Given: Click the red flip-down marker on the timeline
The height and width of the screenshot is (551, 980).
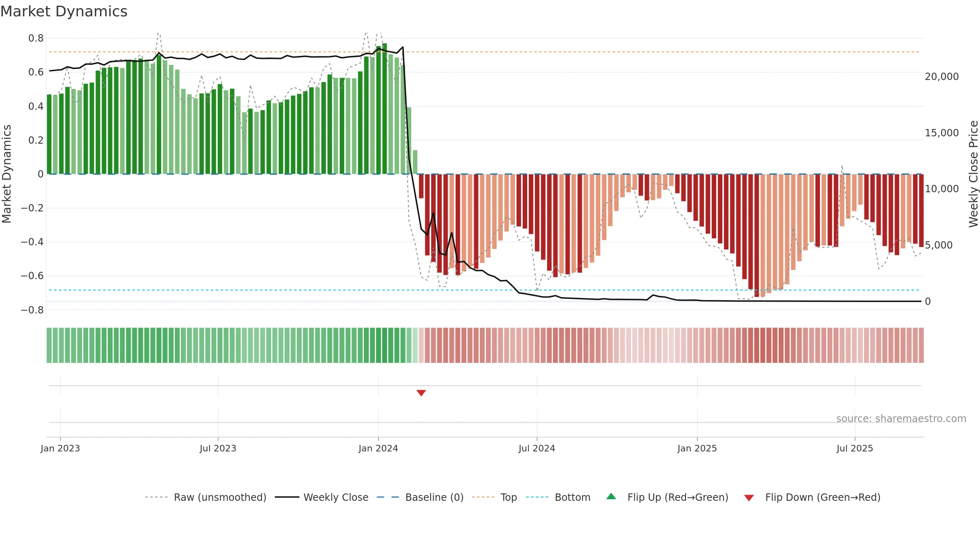Looking at the screenshot, I should tap(421, 393).
